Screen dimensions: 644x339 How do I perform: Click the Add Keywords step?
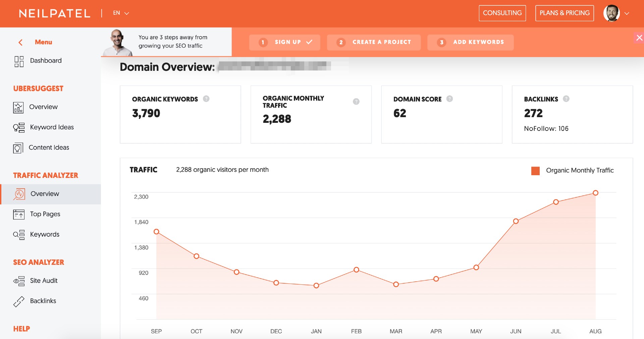[x=471, y=42]
